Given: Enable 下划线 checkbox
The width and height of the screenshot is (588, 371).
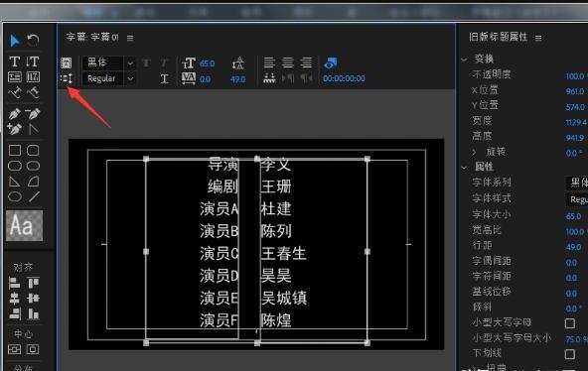Looking at the screenshot, I should pyautogui.click(x=570, y=354).
